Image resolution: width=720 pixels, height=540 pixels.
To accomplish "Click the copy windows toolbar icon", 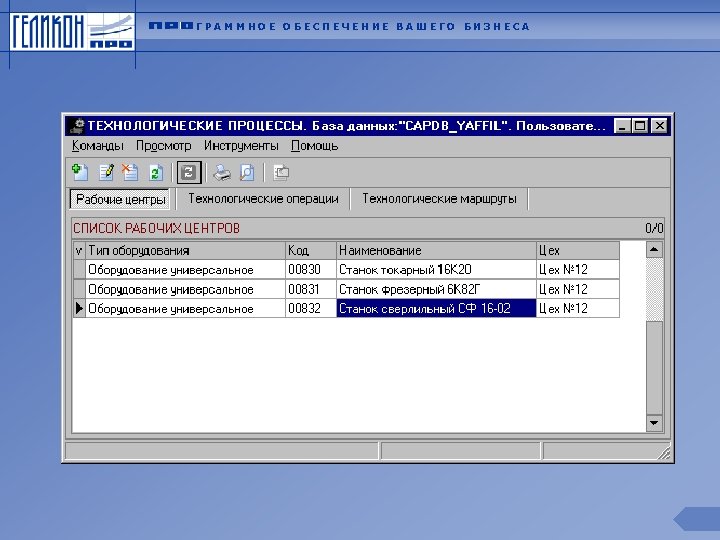I will (x=281, y=172).
